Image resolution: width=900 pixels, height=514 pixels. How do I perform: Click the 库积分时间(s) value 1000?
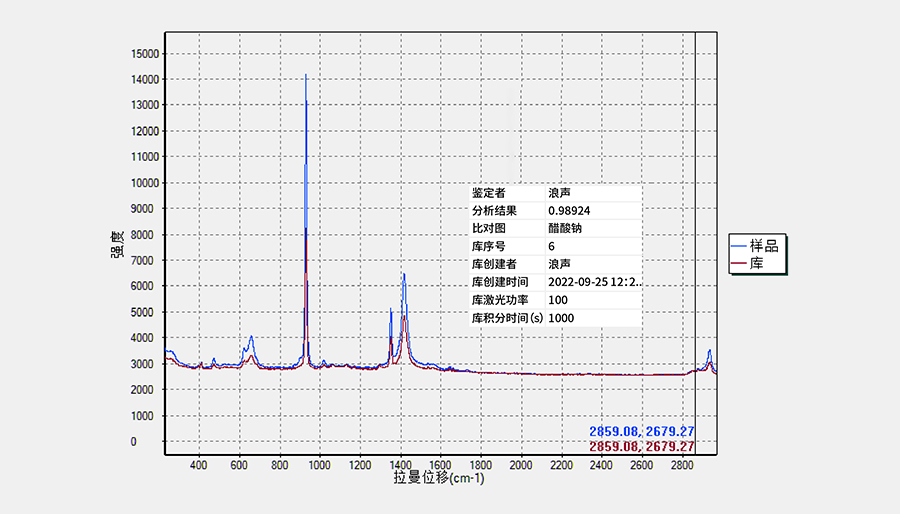coord(561,318)
